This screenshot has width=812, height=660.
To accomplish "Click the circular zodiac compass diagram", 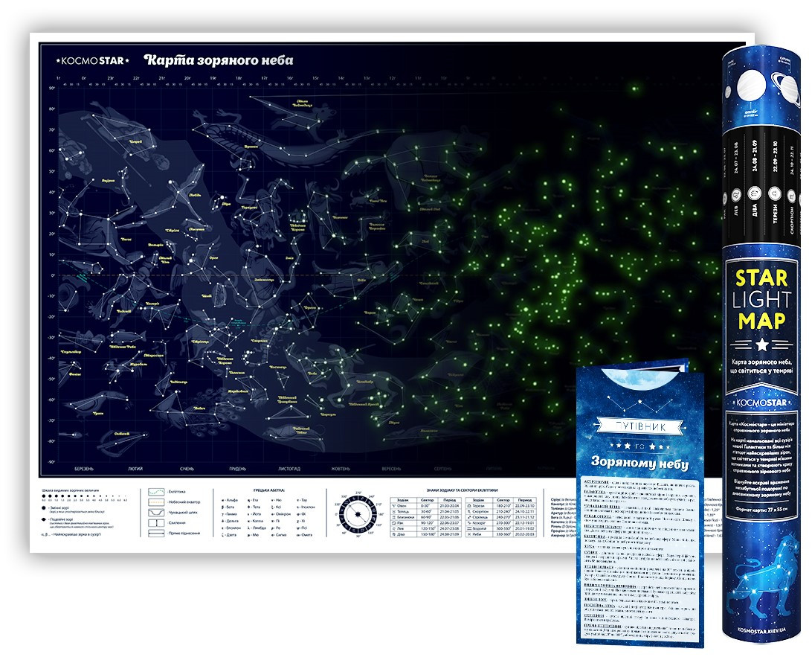I will pos(357,514).
